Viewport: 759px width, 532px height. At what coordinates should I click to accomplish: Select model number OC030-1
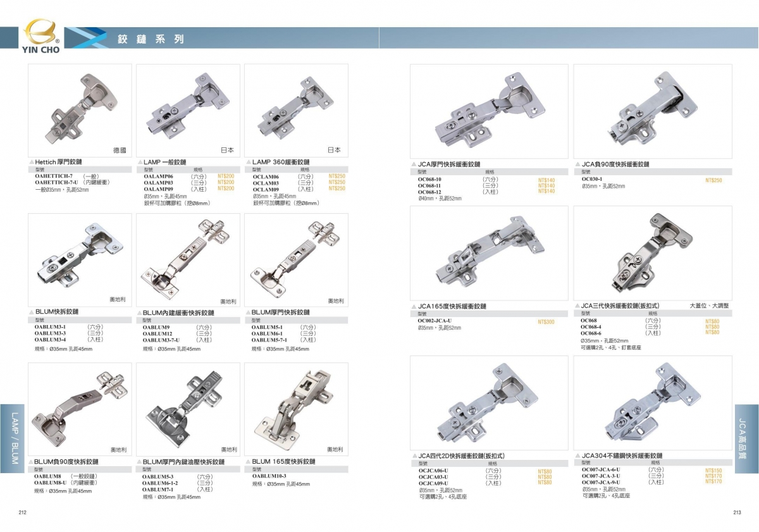[x=592, y=179]
